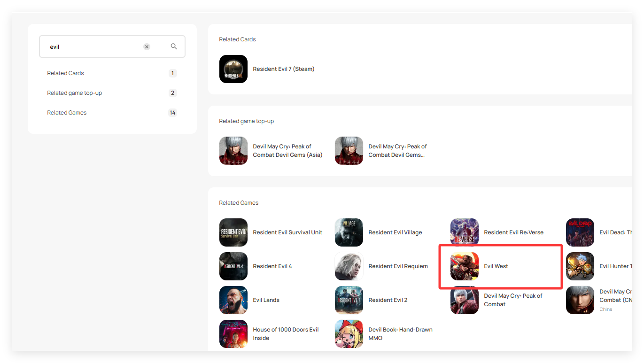Image resolution: width=644 pixels, height=363 pixels.
Task: Select Related Cards filter in sidebar
Action: point(66,73)
